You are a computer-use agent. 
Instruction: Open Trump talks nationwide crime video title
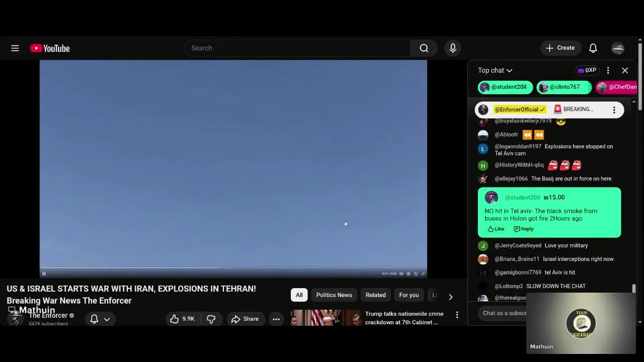(404, 318)
